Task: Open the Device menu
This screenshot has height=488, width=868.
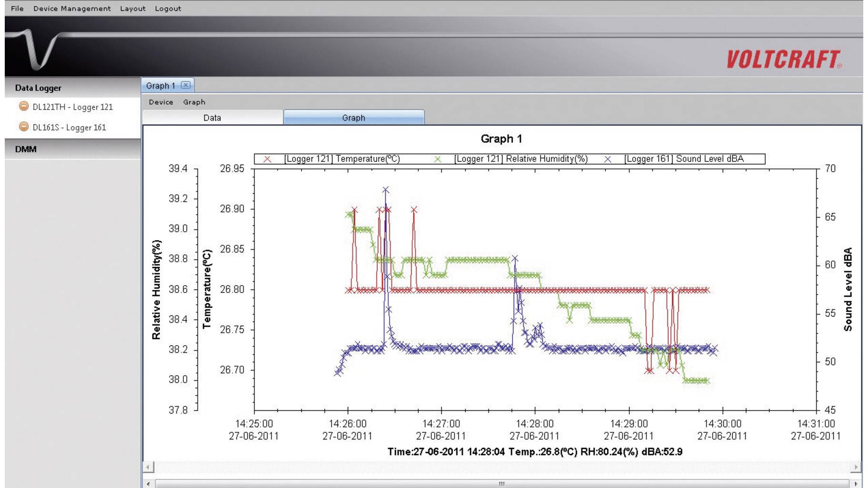Action: [x=161, y=102]
